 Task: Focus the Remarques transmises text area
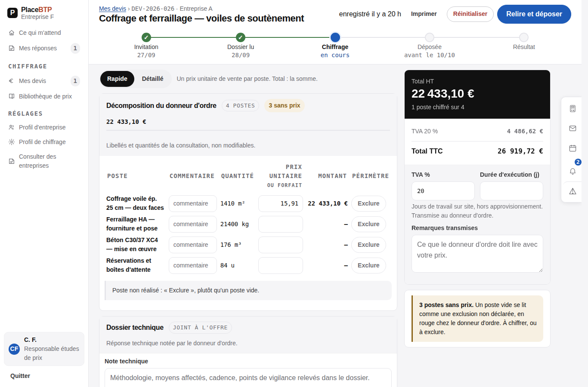[477, 254]
